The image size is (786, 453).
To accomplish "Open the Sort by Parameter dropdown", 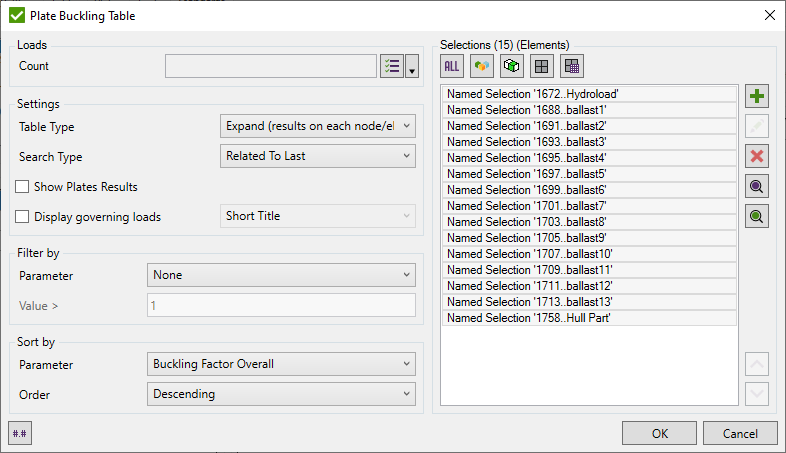I will [x=282, y=364].
